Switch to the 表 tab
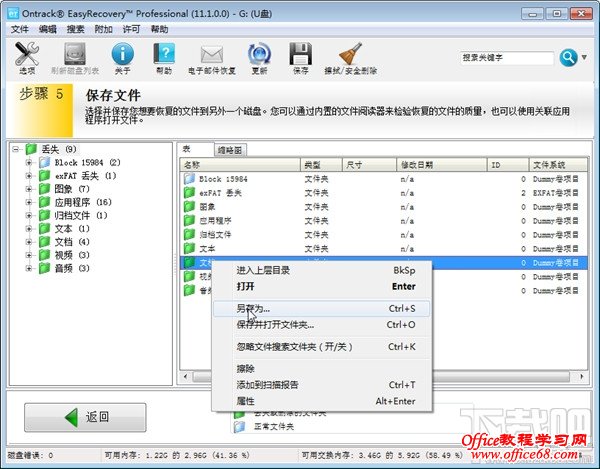 (196, 149)
